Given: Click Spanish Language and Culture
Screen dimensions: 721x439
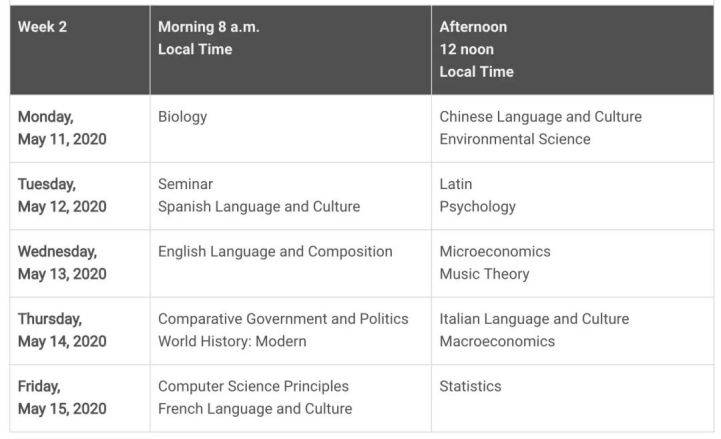Looking at the screenshot, I should 258,206.
